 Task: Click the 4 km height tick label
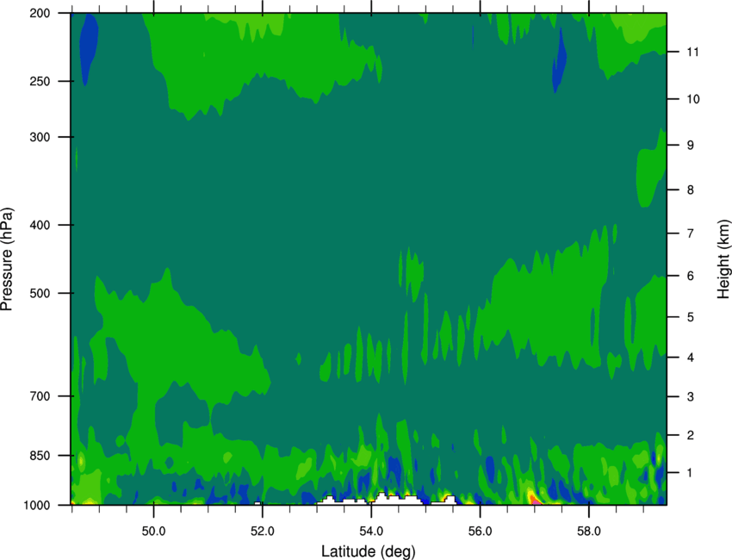pyautogui.click(x=691, y=358)
